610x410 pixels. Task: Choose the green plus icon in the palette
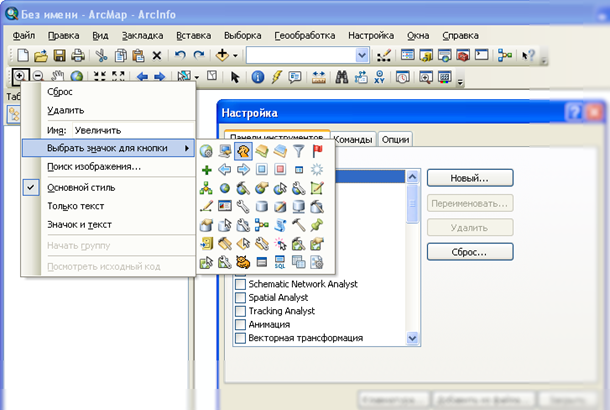[207, 169]
